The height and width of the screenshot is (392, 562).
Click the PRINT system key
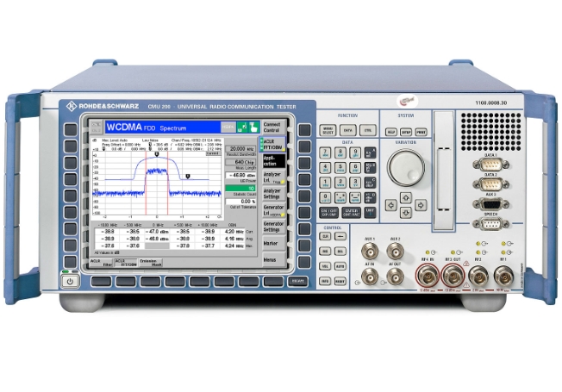coord(421,132)
